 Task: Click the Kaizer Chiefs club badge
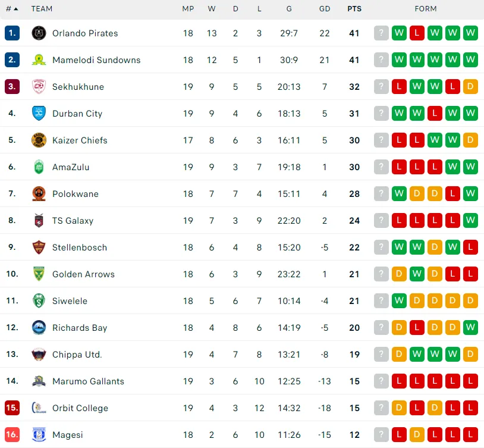pos(39,140)
